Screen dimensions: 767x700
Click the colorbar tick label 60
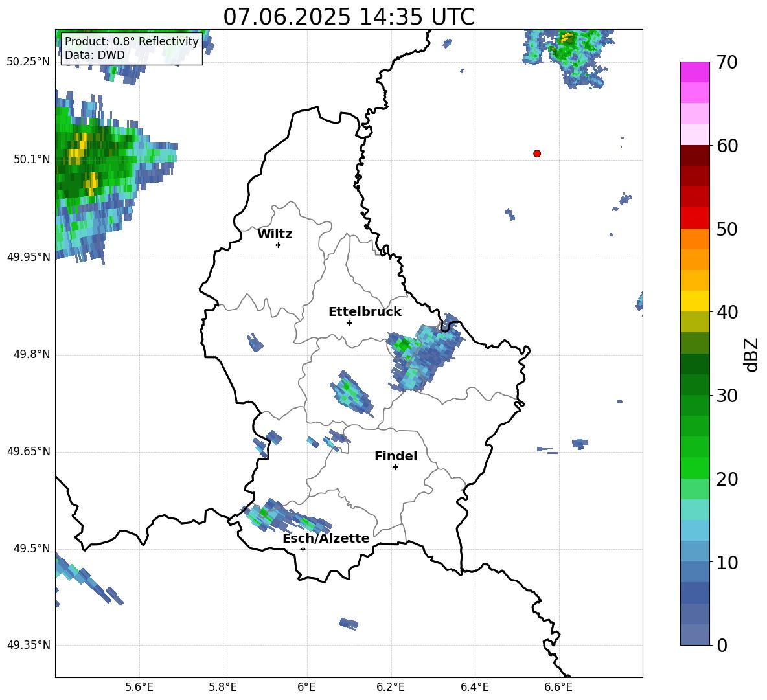coord(727,146)
